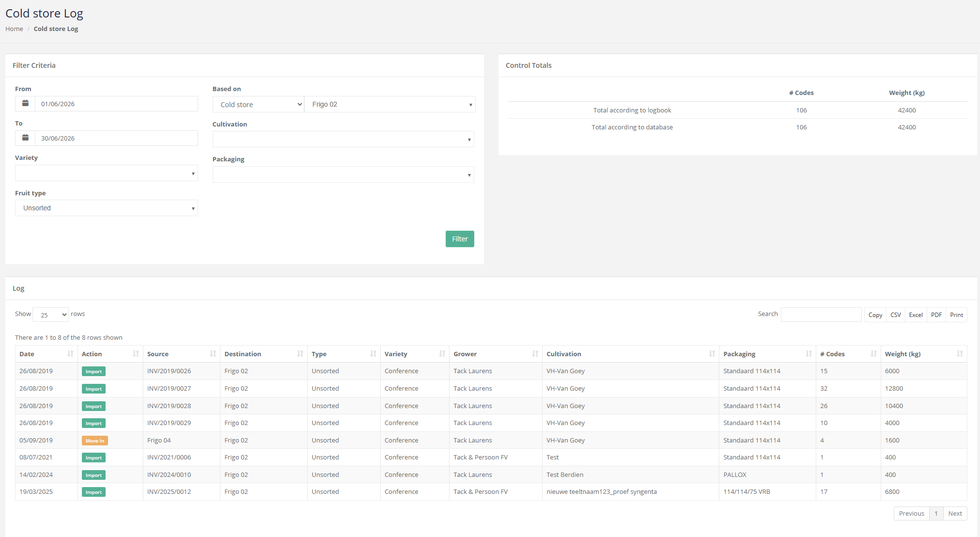980x537 pixels.
Task: Click the Import badge for INV/2019/0028
Action: [x=93, y=406]
